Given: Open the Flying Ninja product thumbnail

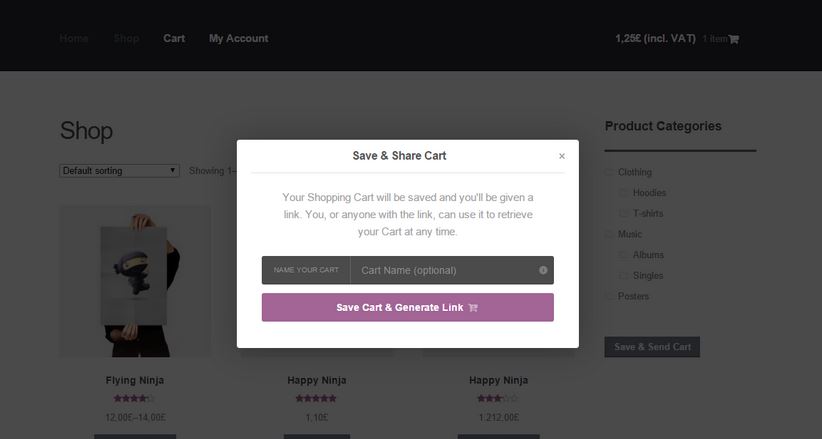Looking at the screenshot, I should (135, 282).
